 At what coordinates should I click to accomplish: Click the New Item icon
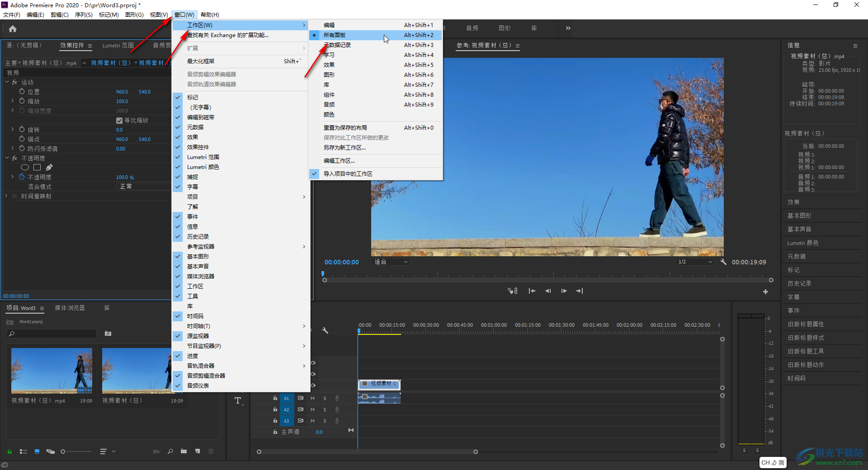point(198,451)
